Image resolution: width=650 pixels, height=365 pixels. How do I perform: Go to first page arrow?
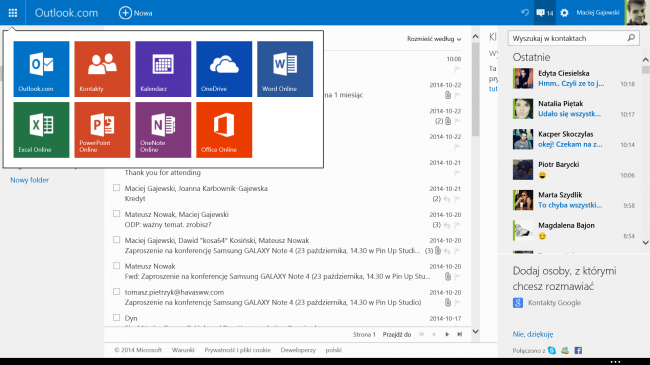pos(422,334)
